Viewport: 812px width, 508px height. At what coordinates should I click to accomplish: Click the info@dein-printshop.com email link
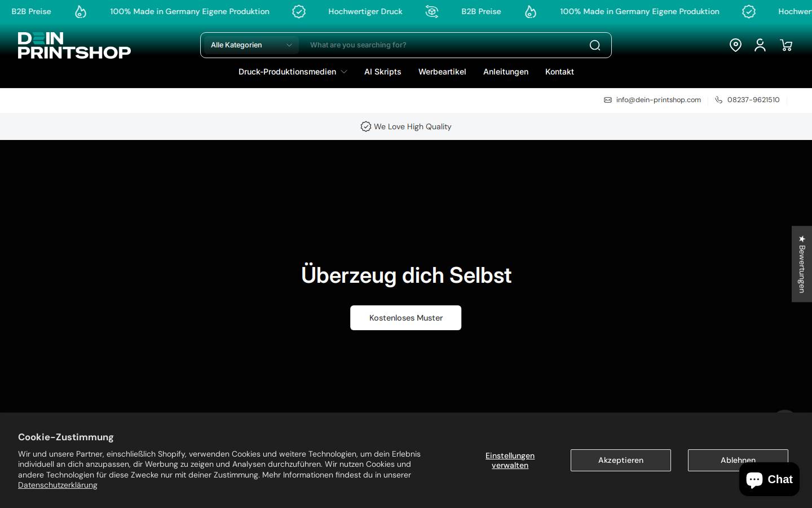point(659,100)
